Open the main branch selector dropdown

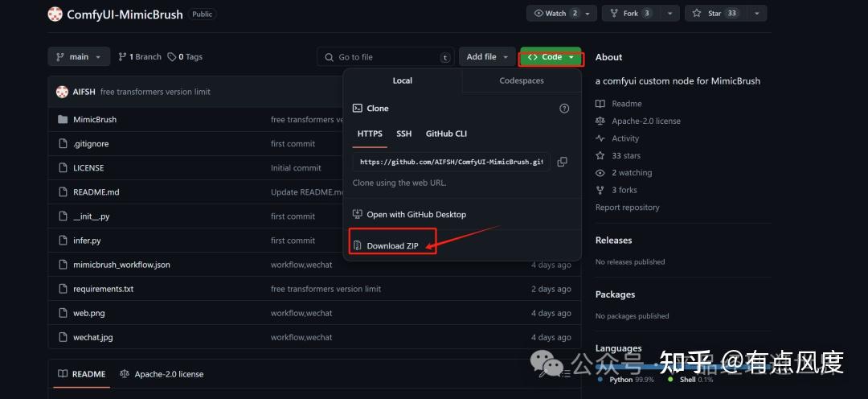[79, 57]
